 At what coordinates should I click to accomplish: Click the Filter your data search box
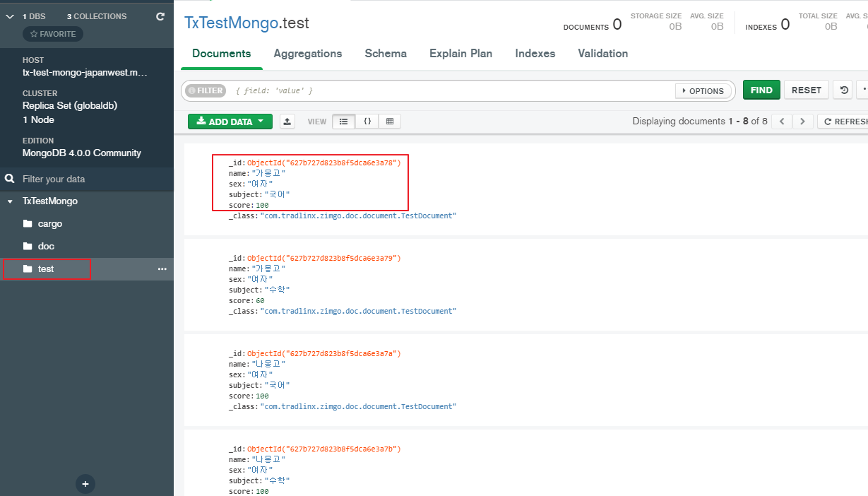point(87,179)
